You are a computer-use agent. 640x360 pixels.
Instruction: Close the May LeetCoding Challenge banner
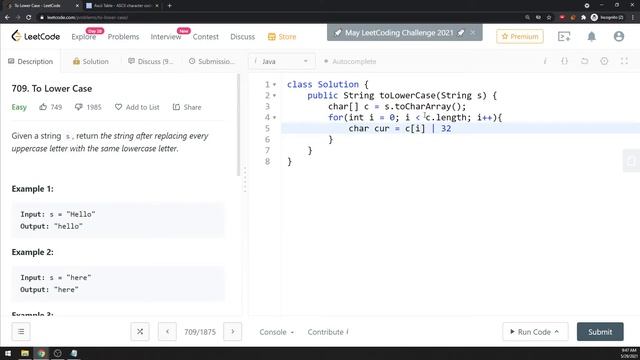point(473,33)
